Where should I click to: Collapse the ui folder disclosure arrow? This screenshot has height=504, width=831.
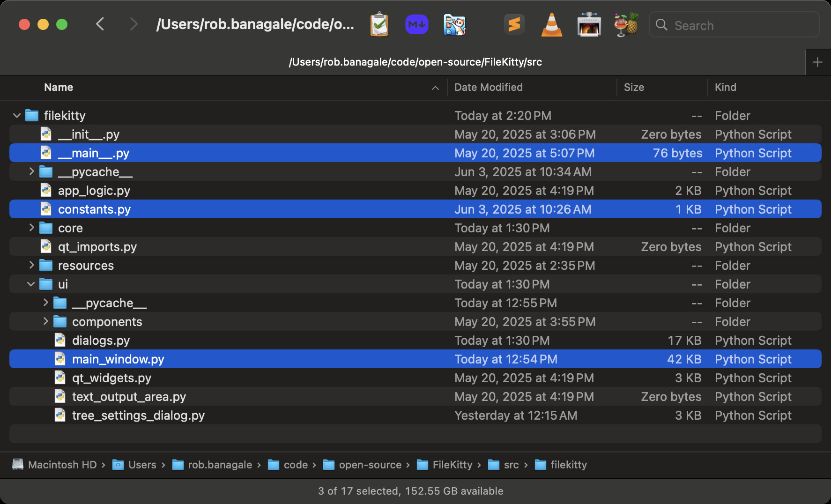click(x=31, y=284)
